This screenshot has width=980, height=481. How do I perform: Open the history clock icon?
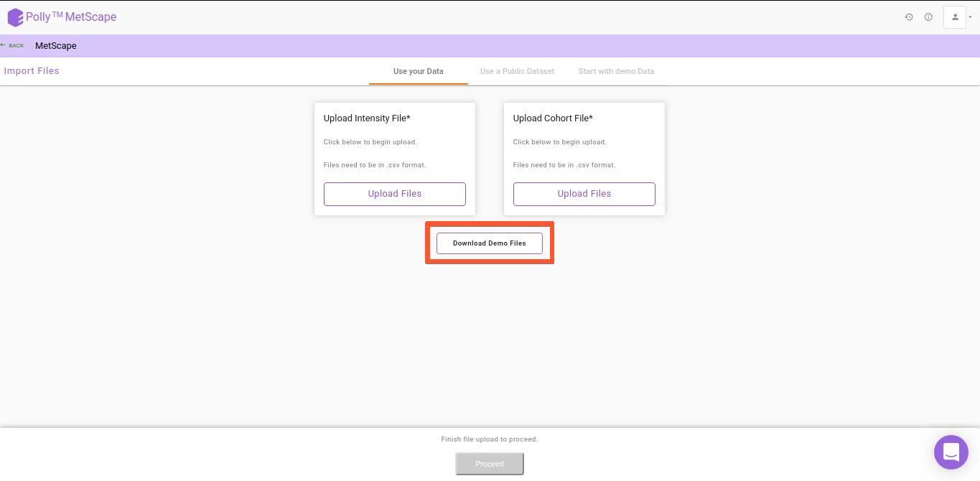(x=909, y=17)
